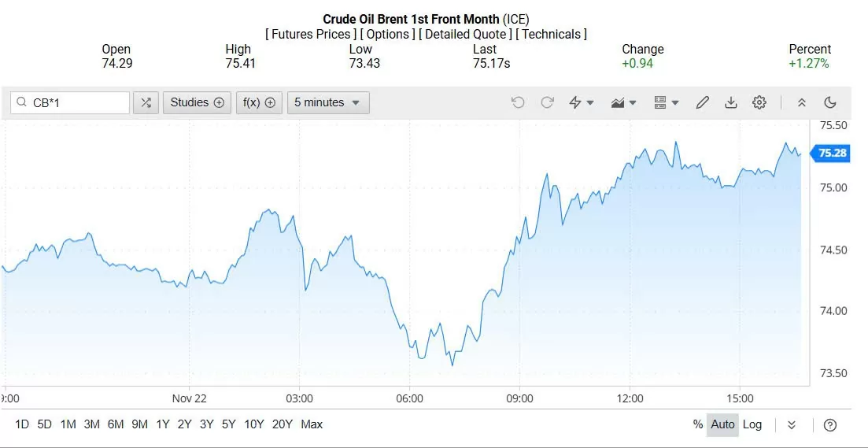
Task: Click the compare symbols shuffle icon
Action: coord(146,102)
